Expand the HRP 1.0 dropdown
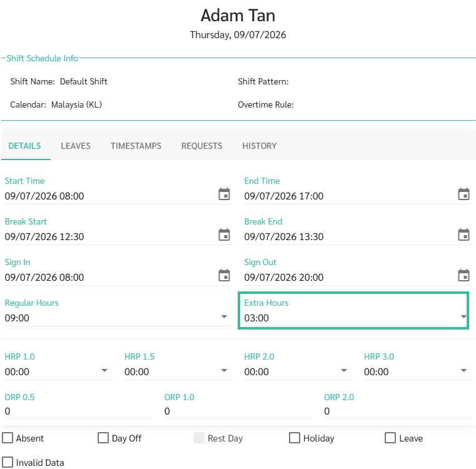476x469 pixels. (x=104, y=370)
